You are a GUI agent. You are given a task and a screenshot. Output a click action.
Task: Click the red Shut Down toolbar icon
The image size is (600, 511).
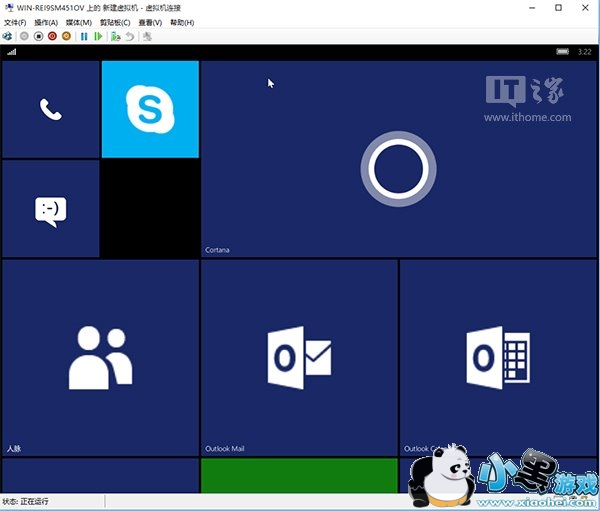(52, 36)
